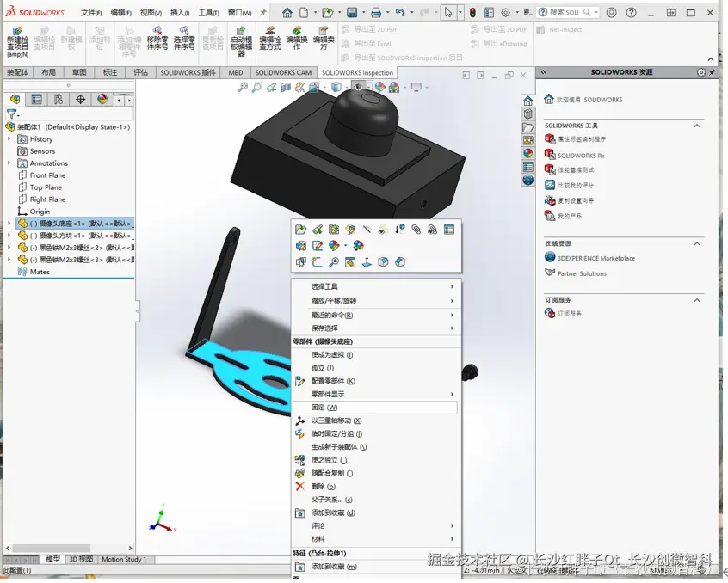Open the Appearances dropdown arrow in the context toolbar

coord(345,245)
